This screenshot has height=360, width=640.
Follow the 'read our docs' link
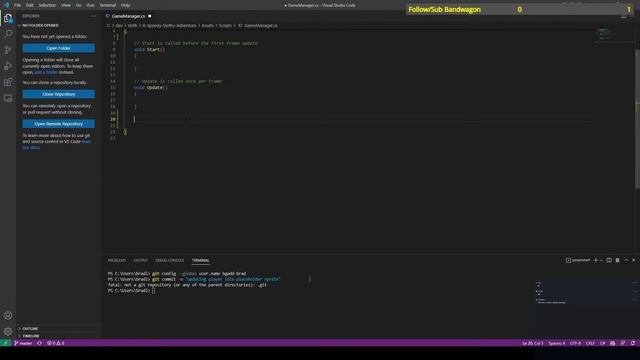56,144
